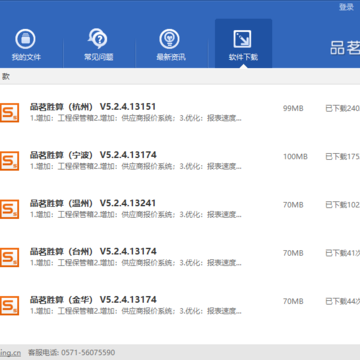The image size is (360, 360).
Task: Select 品茗胜算（杭州）V5.2.4.13151 title
Action: coord(93,107)
